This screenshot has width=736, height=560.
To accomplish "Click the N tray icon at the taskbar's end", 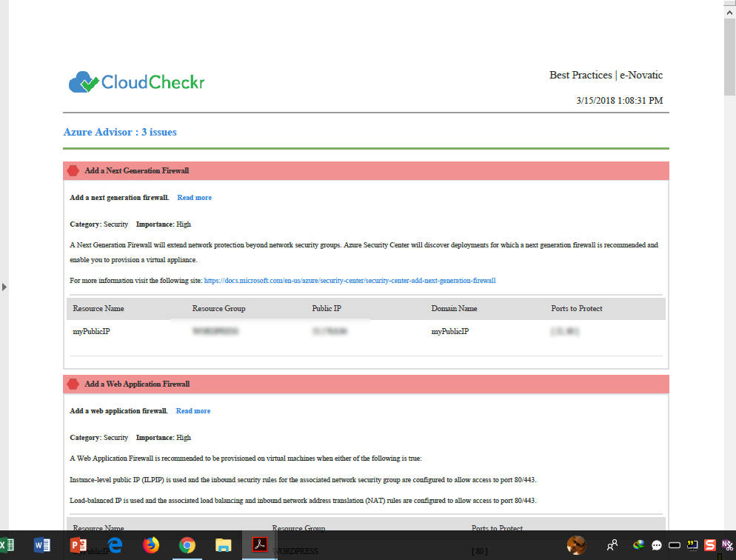I will point(727,545).
